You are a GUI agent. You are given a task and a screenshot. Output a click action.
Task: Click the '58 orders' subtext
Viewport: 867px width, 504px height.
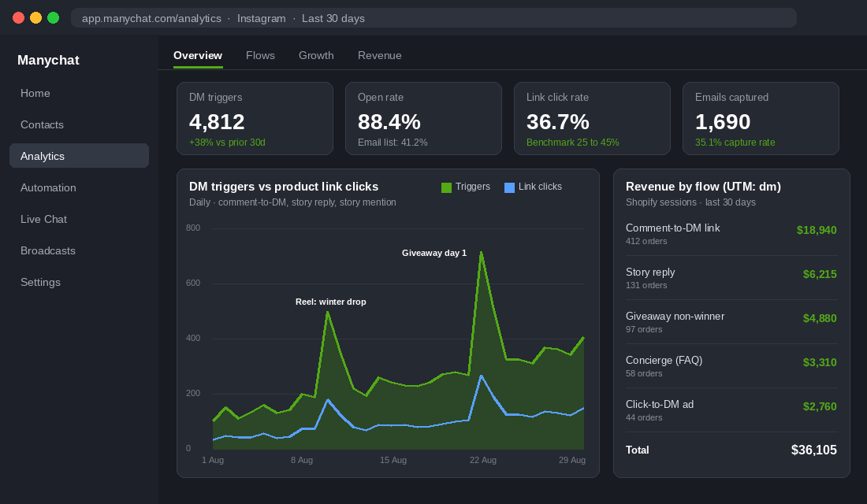coord(644,374)
